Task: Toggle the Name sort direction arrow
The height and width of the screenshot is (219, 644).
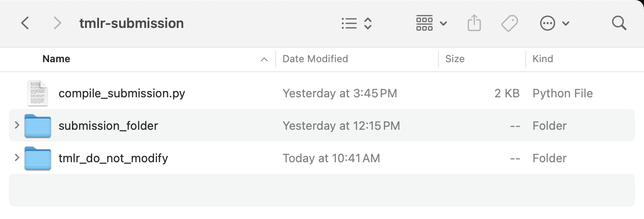Action: pos(264,59)
